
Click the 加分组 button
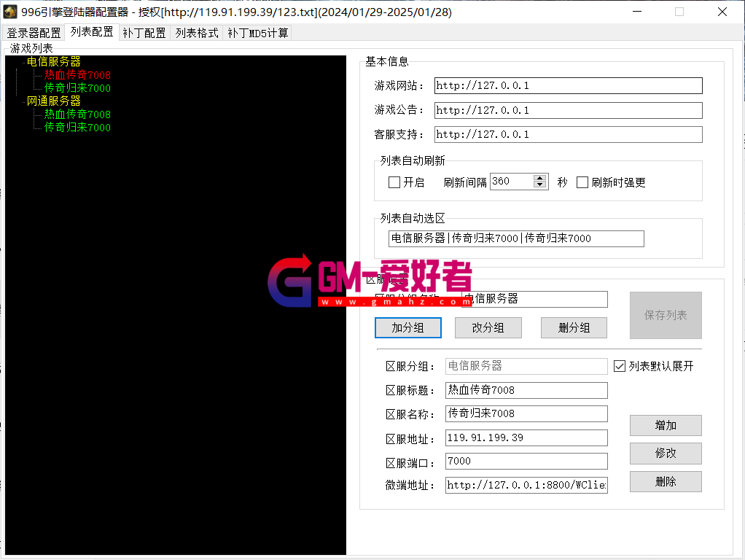click(x=408, y=328)
